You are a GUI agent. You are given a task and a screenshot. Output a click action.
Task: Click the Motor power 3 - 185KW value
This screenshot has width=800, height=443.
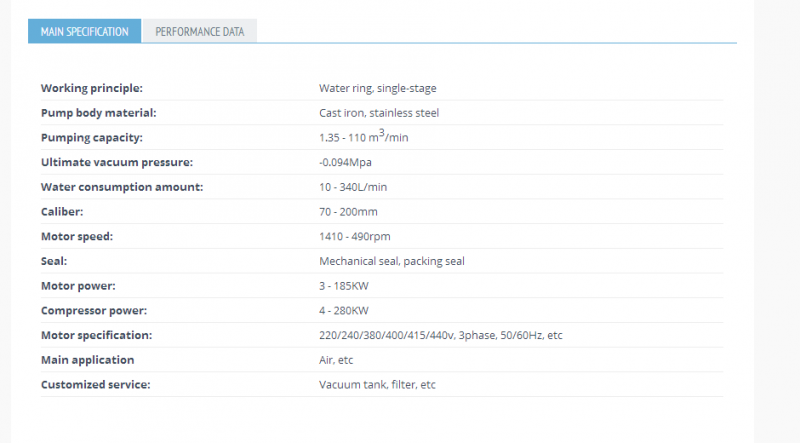click(344, 286)
